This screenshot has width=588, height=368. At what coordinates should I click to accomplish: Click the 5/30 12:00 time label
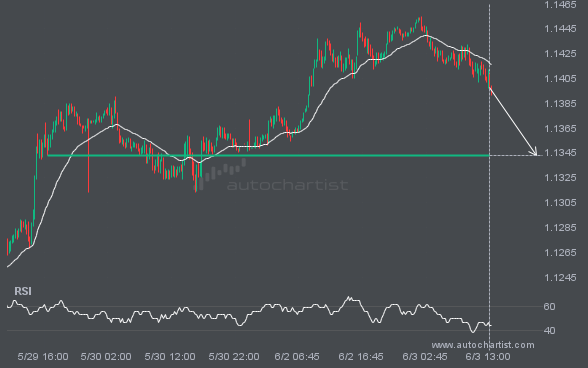point(170,356)
